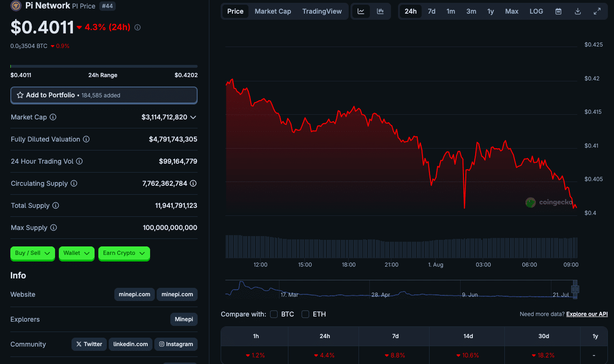Select 1y time range
This screenshot has width=614, height=364.
coord(491,11)
